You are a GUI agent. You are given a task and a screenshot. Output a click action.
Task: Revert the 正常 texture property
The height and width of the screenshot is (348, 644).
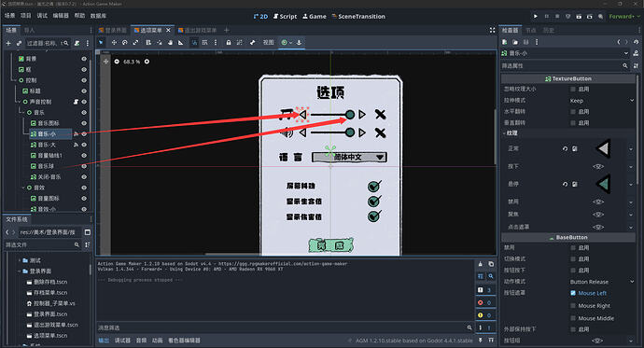[x=566, y=148]
